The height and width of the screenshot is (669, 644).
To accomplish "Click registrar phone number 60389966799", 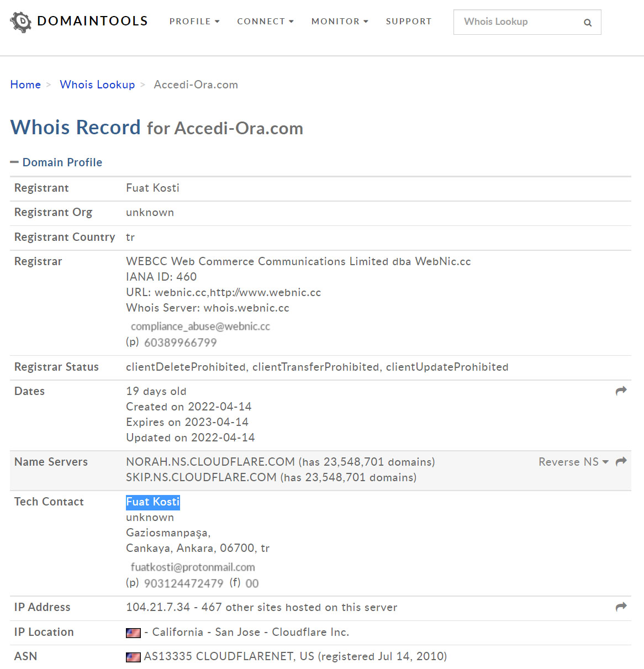I will (x=181, y=343).
